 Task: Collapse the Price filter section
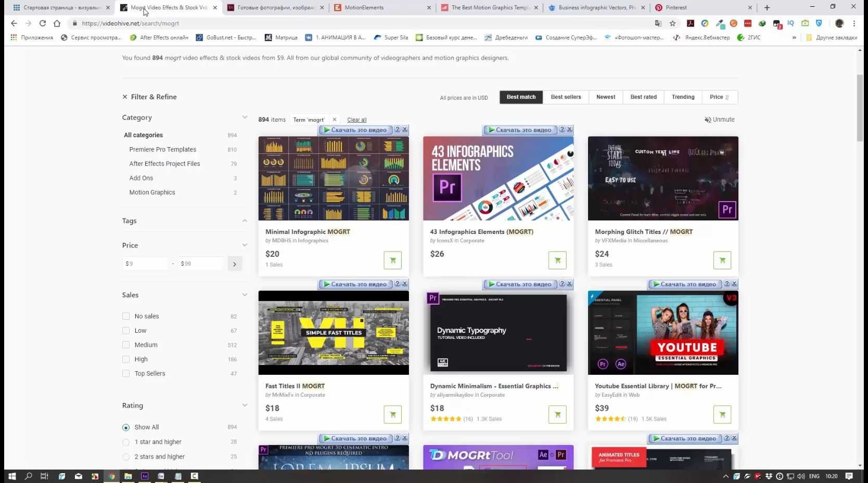click(x=245, y=245)
